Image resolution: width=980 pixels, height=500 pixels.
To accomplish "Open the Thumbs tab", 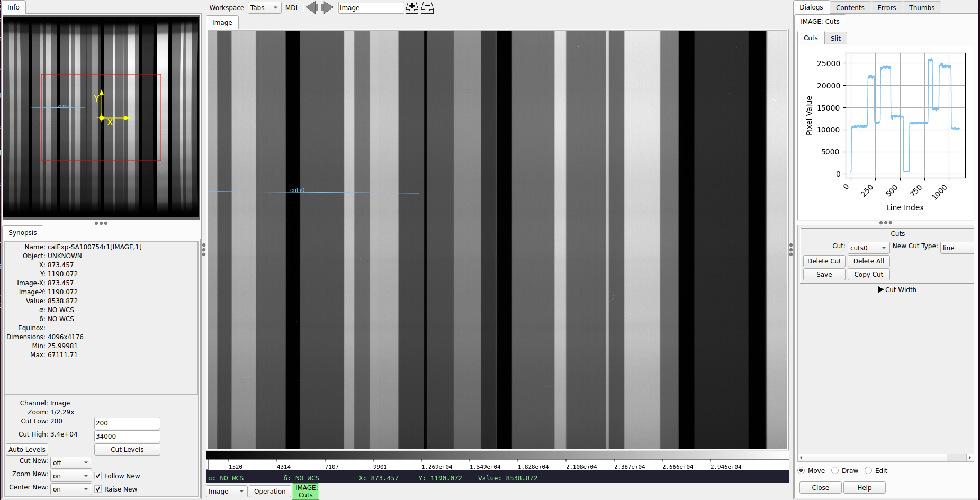I will [x=922, y=7].
